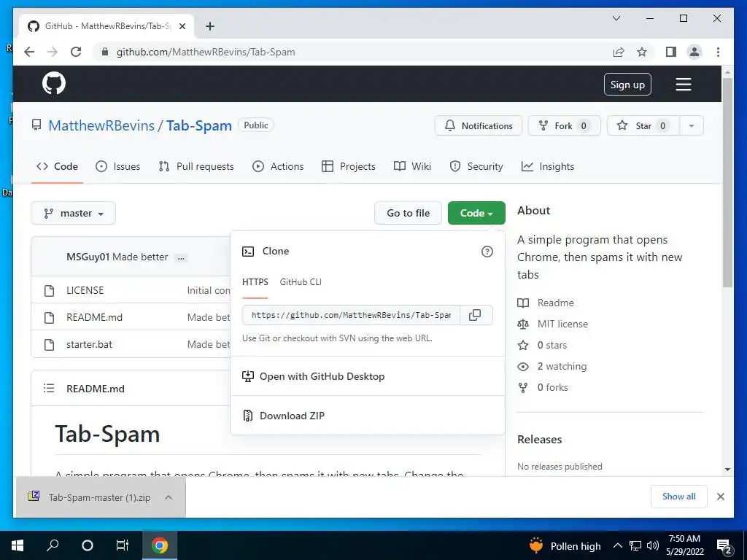Click Go to file button
This screenshot has width=747, height=560.
[x=409, y=214]
